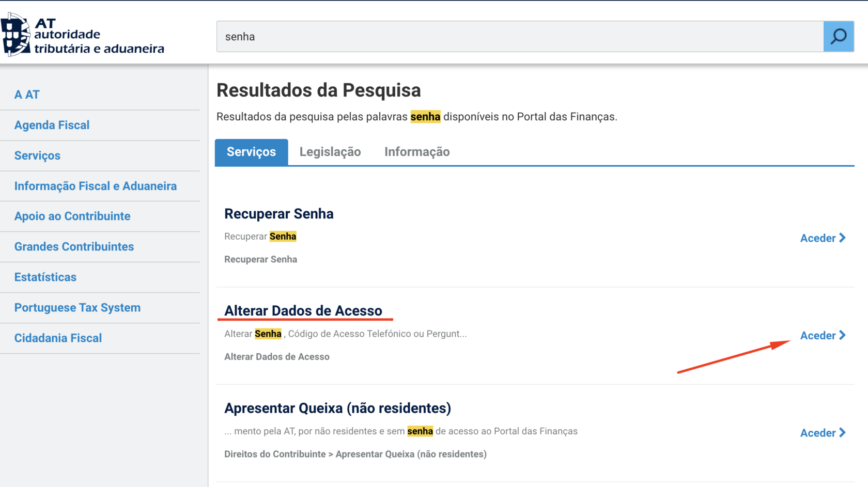Click chevron beside Alterar Dados de Acesso Aceder

(843, 335)
